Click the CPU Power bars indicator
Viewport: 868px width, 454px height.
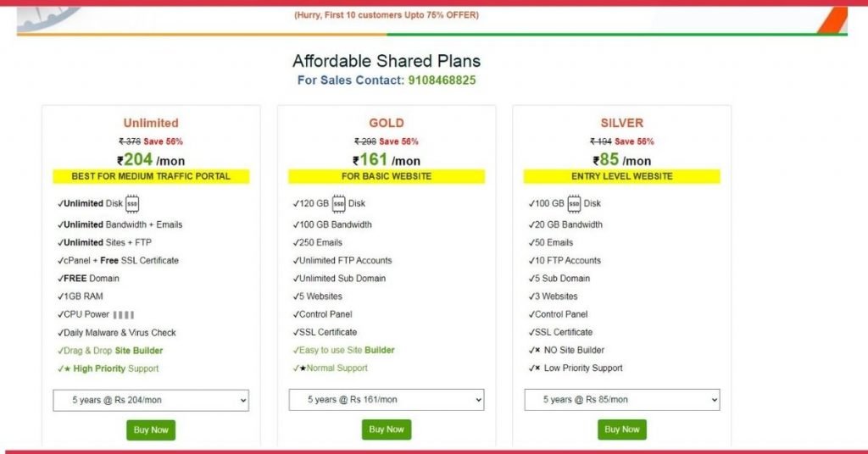[x=124, y=315]
